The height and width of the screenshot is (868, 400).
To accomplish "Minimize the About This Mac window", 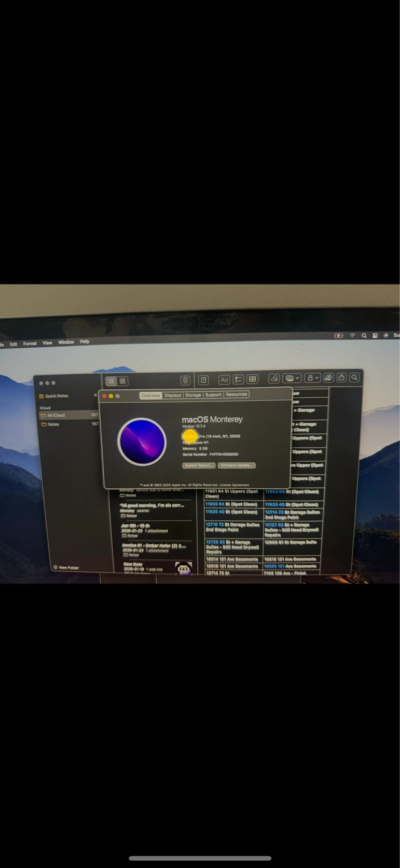I will click(110, 396).
